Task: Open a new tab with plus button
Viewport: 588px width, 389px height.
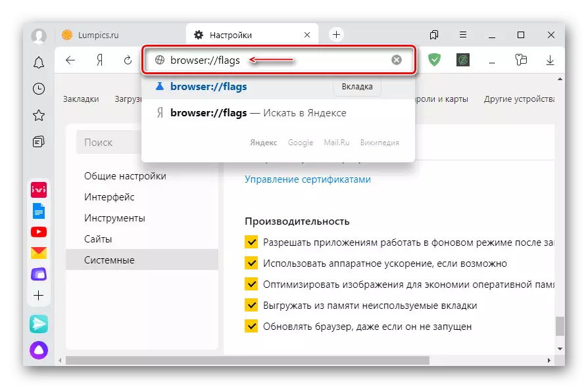Action: pos(336,35)
